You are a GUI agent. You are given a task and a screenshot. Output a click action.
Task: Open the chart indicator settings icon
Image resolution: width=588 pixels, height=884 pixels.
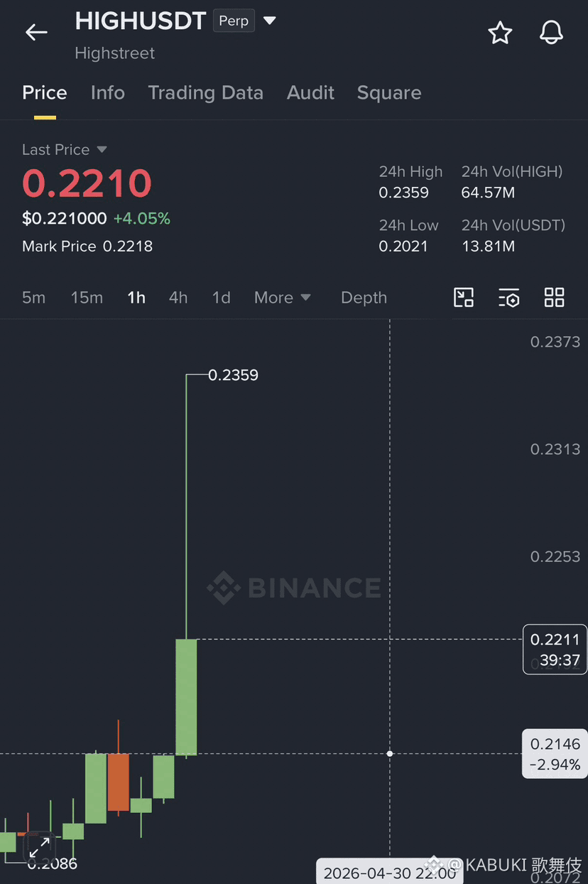(509, 298)
